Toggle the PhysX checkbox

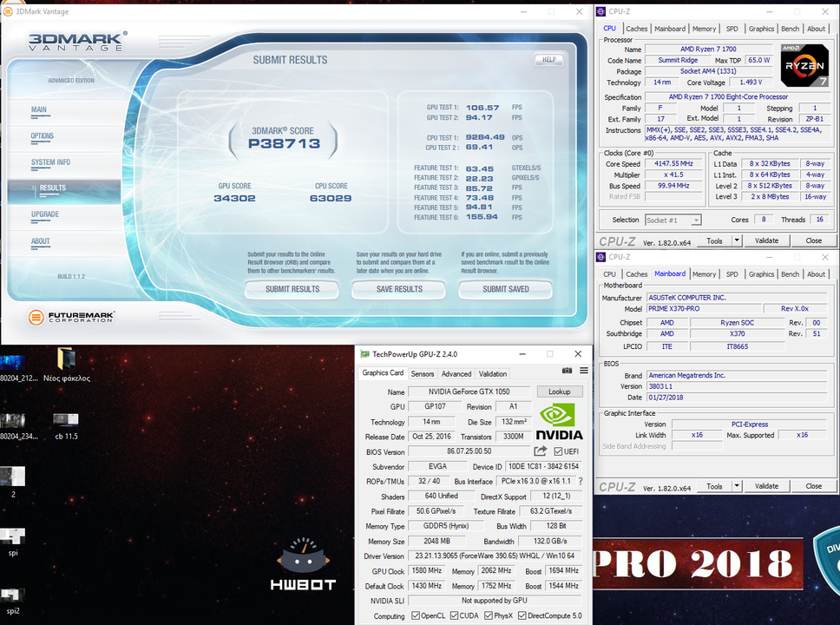point(488,615)
